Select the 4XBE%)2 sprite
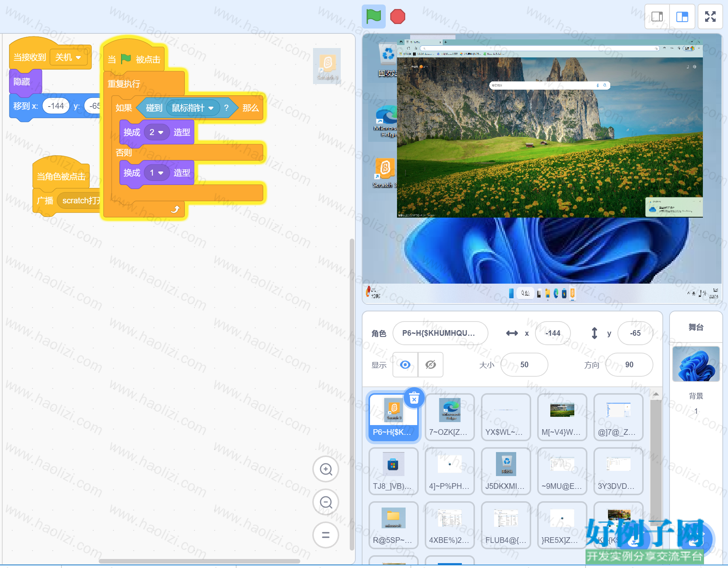Screen dimensions: 728x568 [449, 525]
